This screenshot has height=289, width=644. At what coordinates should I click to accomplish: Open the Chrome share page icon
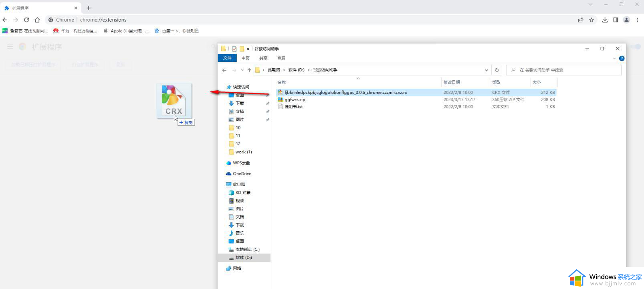pos(580,20)
